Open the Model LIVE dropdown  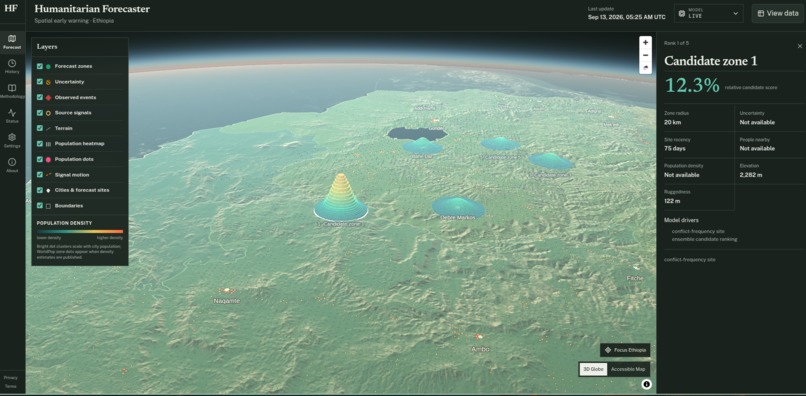[x=708, y=13]
